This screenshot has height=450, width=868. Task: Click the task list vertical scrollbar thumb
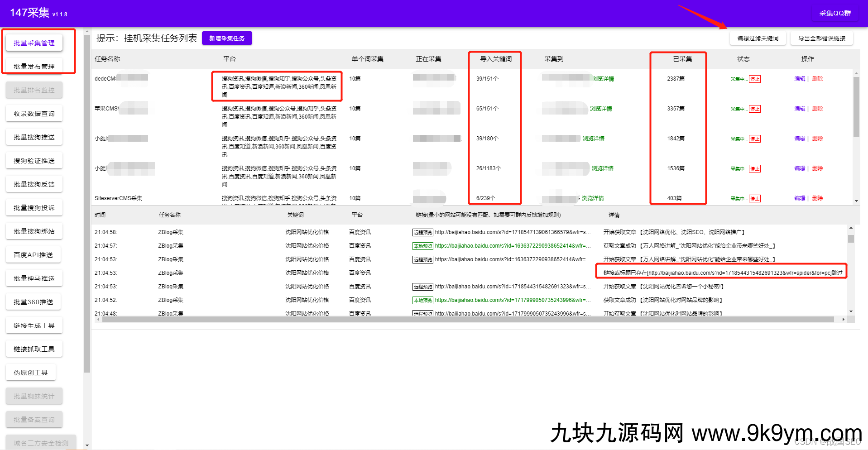point(856,106)
